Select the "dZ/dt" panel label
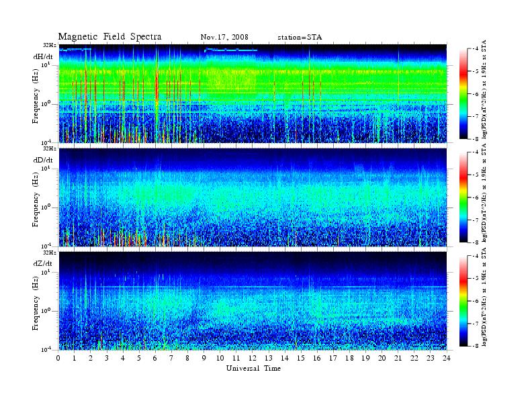This screenshot has height=411, width=532. click(x=43, y=263)
